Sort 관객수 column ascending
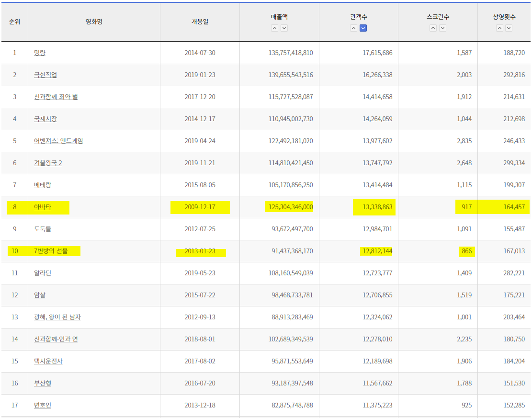Screen dimensions: 532x418 [353, 28]
